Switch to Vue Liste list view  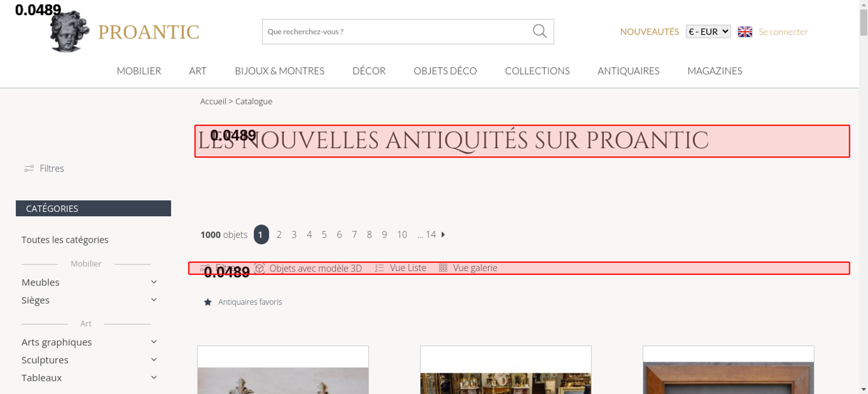[401, 268]
